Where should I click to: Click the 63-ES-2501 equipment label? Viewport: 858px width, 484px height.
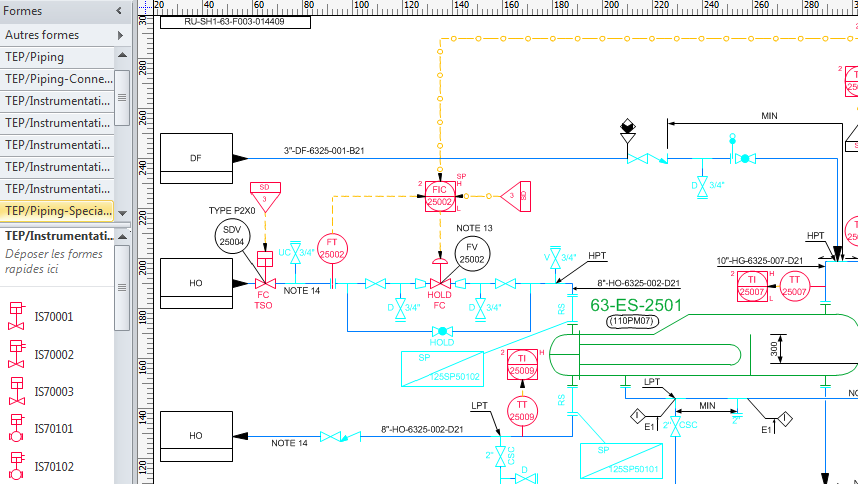click(x=636, y=305)
